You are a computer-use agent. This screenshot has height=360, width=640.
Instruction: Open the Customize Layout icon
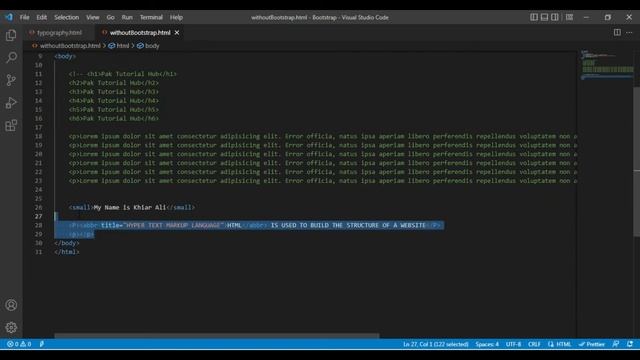click(x=569, y=17)
